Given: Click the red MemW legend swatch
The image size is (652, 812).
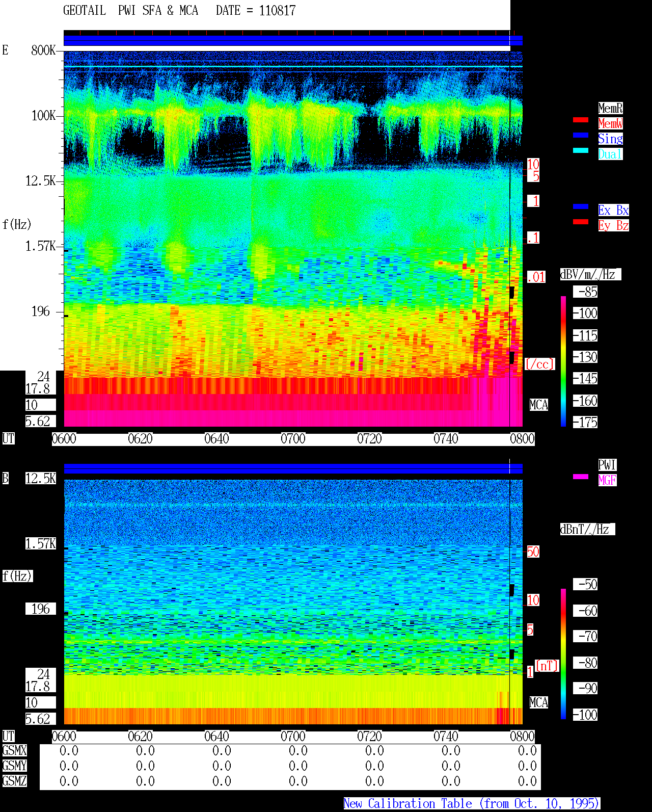Looking at the screenshot, I should pos(581,120).
